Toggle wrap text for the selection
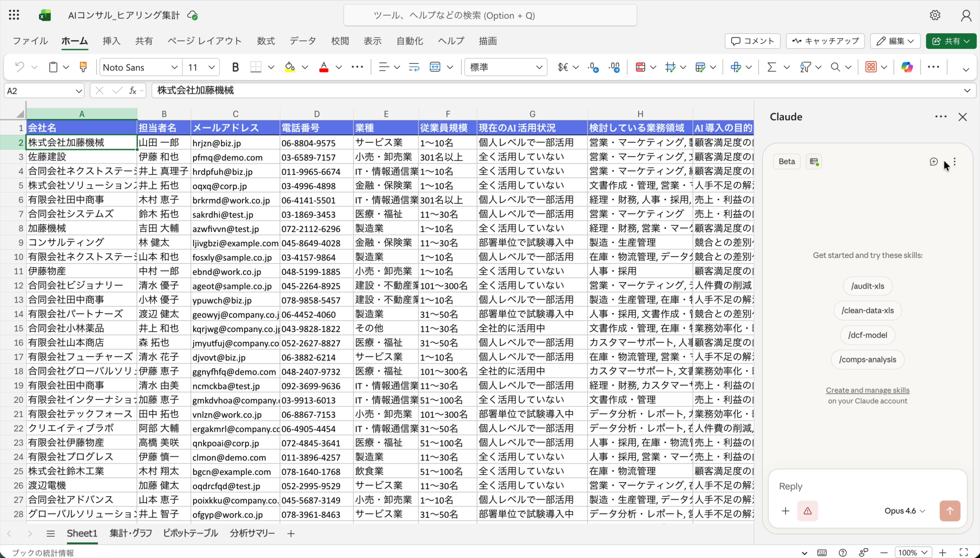Screen dimensions: 980x558 click(414, 67)
